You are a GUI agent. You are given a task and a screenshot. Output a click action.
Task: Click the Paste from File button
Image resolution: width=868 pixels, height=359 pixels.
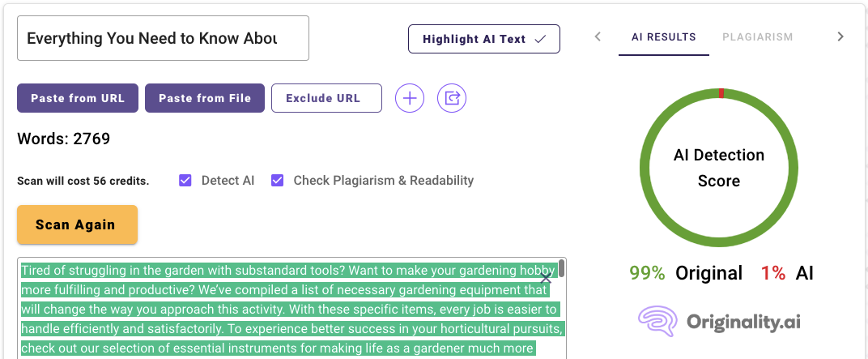pos(205,98)
